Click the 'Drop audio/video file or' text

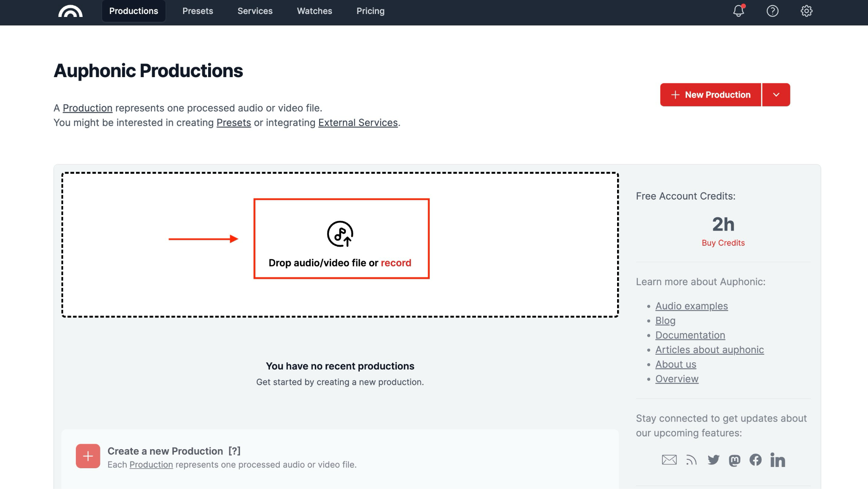323,263
